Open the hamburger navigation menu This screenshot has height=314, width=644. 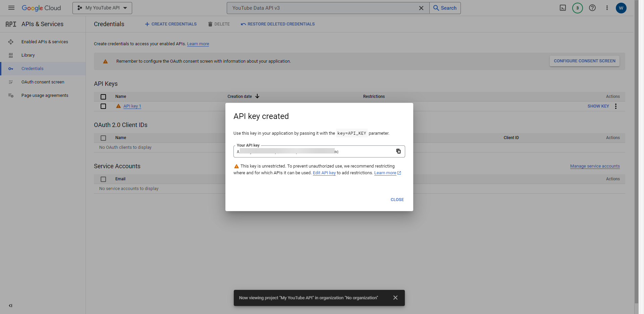click(x=11, y=8)
